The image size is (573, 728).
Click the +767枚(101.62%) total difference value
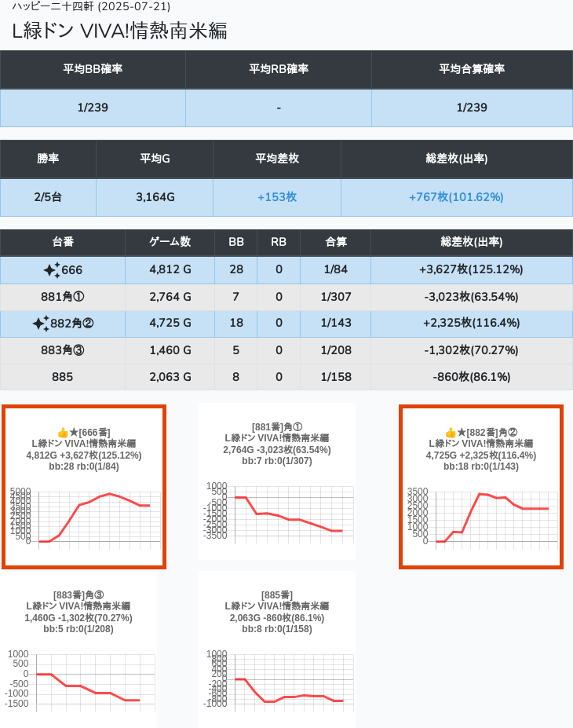click(x=456, y=197)
